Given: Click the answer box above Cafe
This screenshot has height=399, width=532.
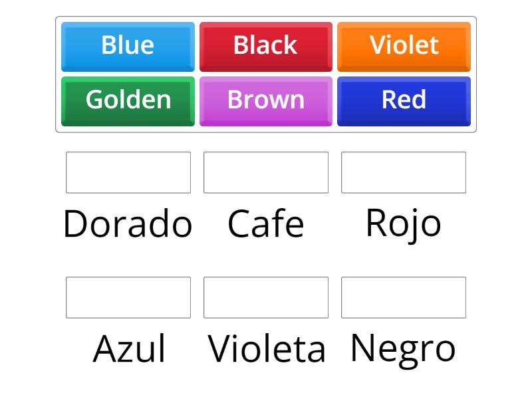Looking at the screenshot, I should [x=266, y=172].
